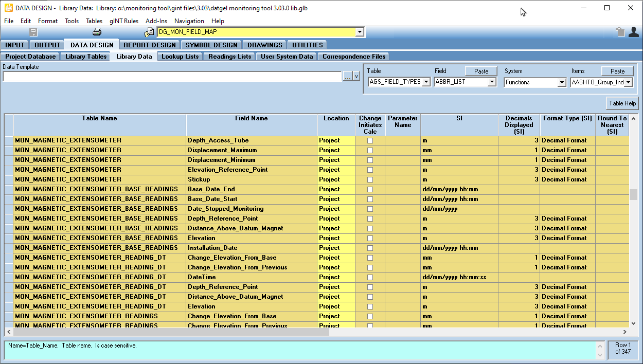Click the gINT application icon in title bar
Viewport: 643px width, 364px height.
[8, 8]
